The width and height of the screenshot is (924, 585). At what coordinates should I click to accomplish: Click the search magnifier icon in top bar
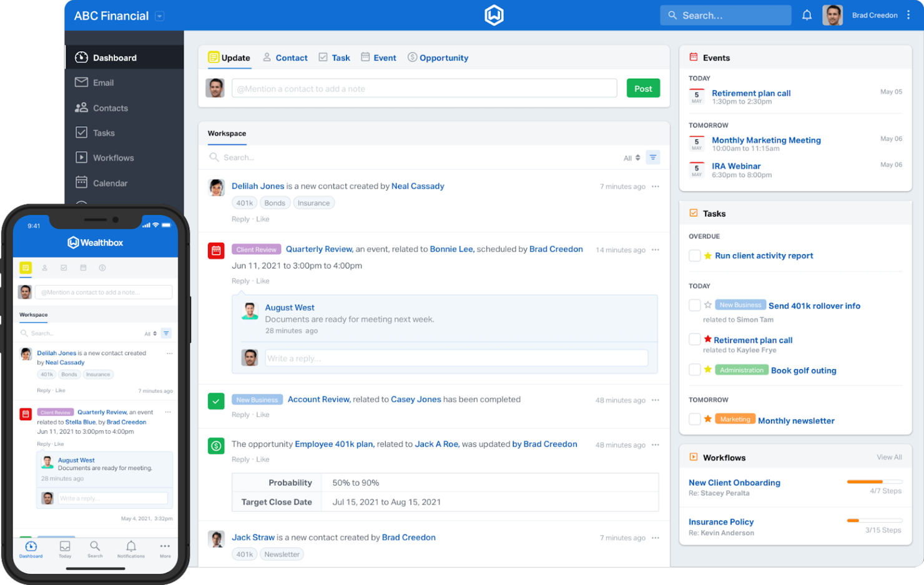tap(672, 15)
